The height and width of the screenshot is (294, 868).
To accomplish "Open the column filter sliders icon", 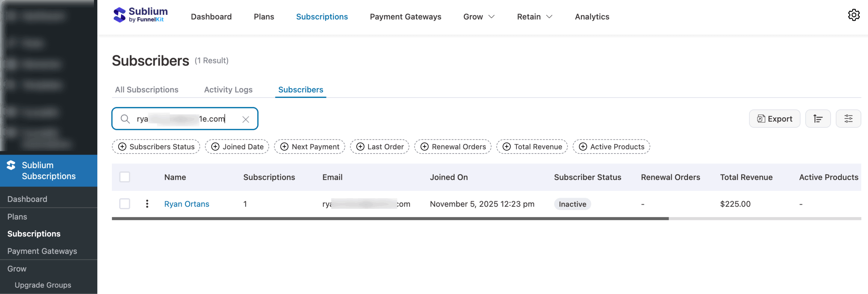I will 848,119.
